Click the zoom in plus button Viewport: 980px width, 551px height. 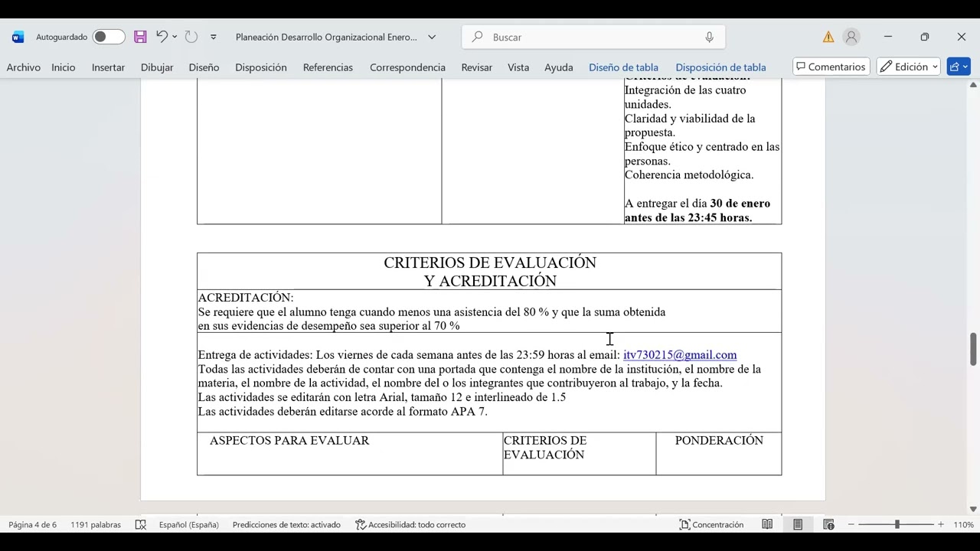pyautogui.click(x=941, y=525)
